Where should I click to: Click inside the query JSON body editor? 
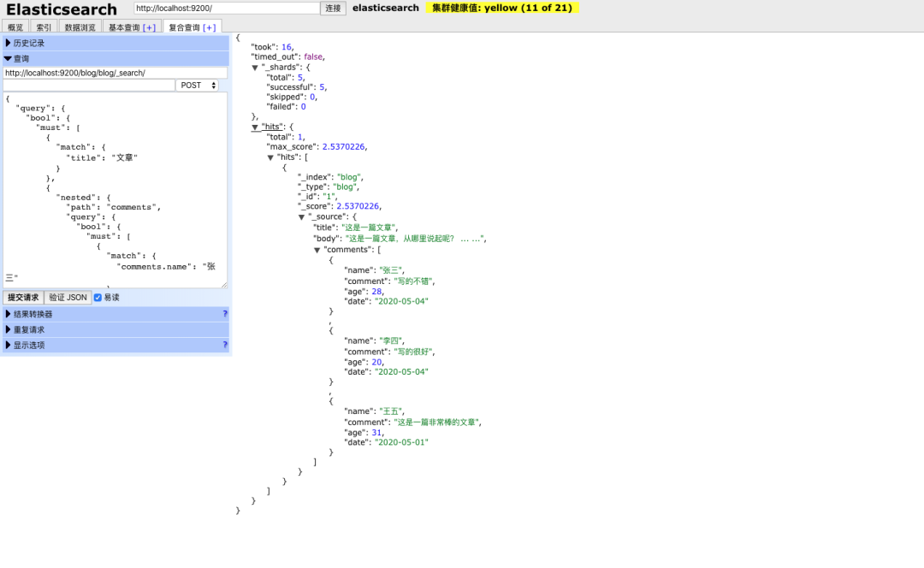click(x=115, y=190)
